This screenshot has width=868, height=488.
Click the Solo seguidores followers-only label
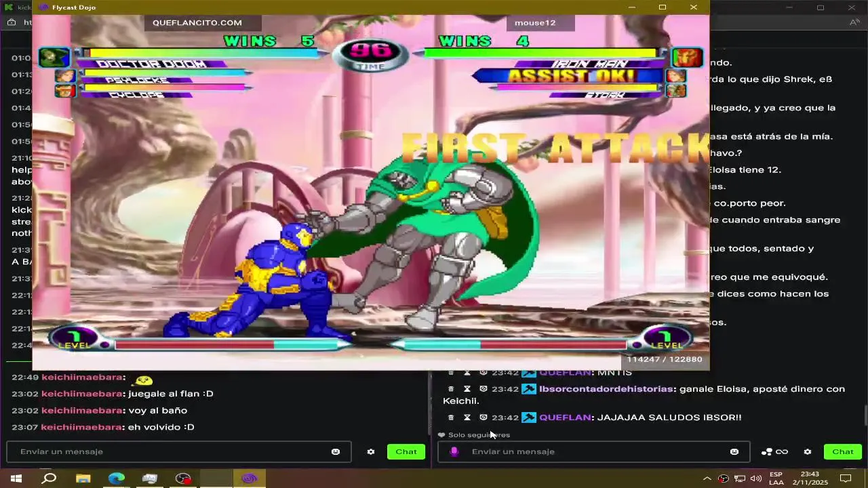(479, 435)
